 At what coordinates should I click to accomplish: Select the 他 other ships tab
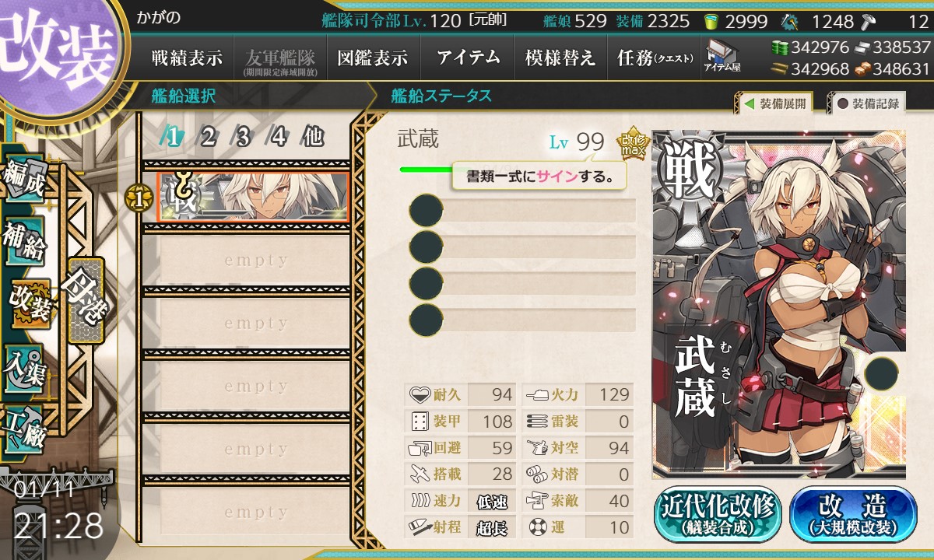pos(312,138)
